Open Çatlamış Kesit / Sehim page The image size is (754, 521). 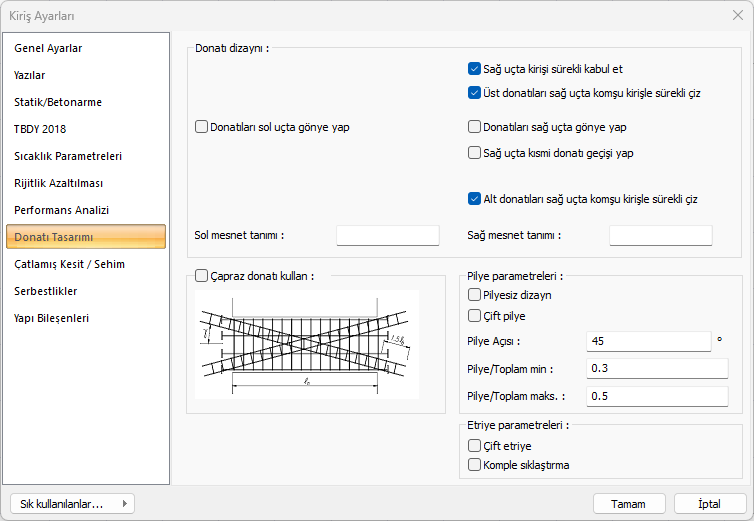[x=69, y=264]
